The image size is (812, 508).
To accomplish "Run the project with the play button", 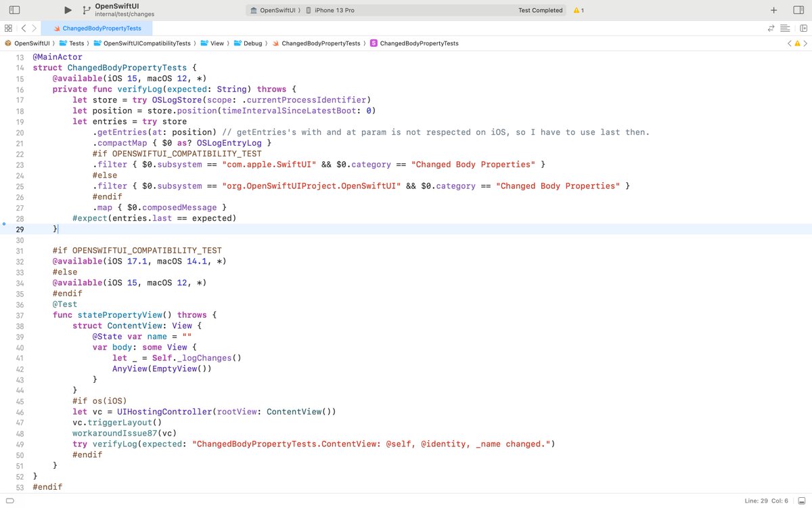I will [68, 10].
